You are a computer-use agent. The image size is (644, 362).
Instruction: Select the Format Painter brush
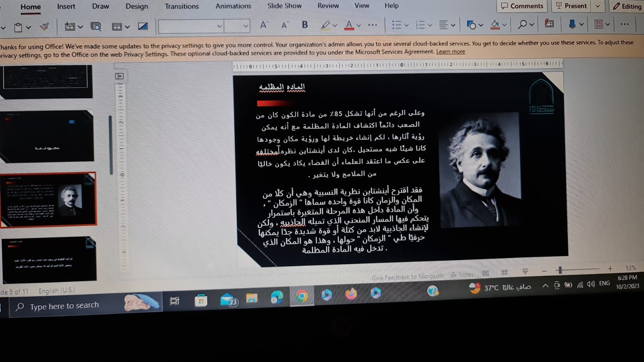(x=44, y=27)
